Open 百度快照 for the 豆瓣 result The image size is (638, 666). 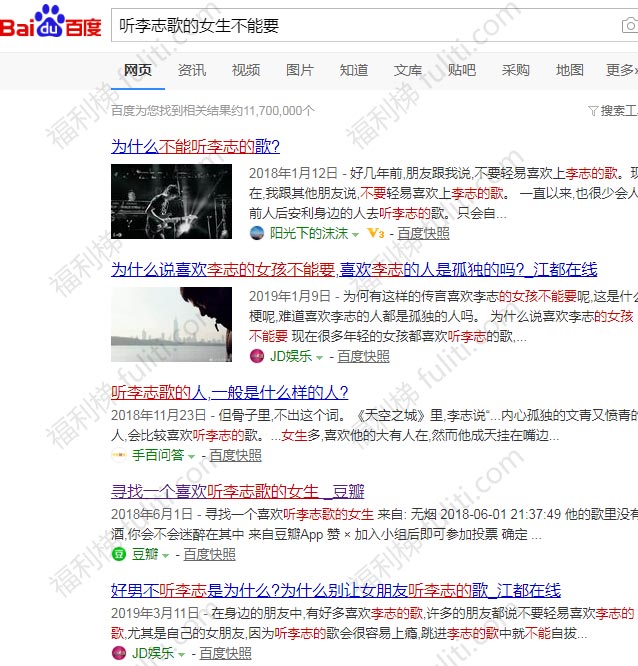[210, 554]
